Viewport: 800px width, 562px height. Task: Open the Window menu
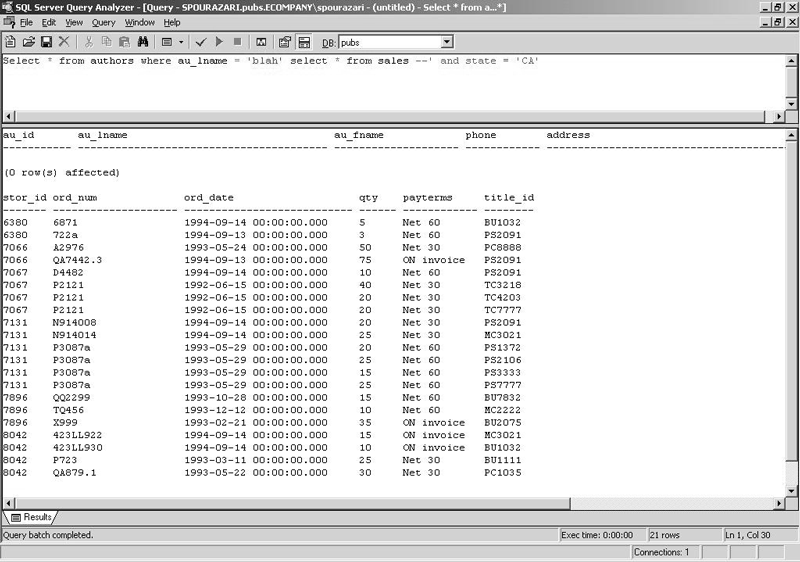click(140, 22)
